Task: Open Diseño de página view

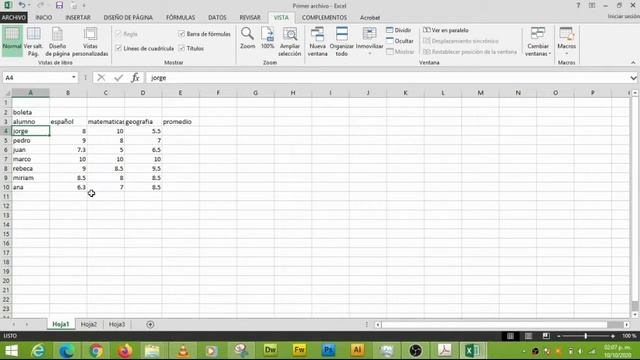Action: coord(57,42)
